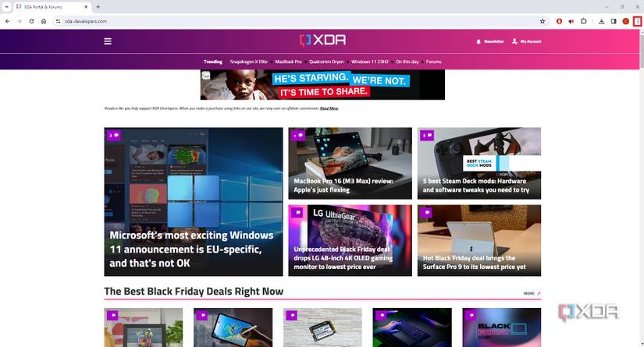The height and width of the screenshot is (347, 644).
Task: Open the RGB keyboard deal thumbnail
Action: [412, 328]
